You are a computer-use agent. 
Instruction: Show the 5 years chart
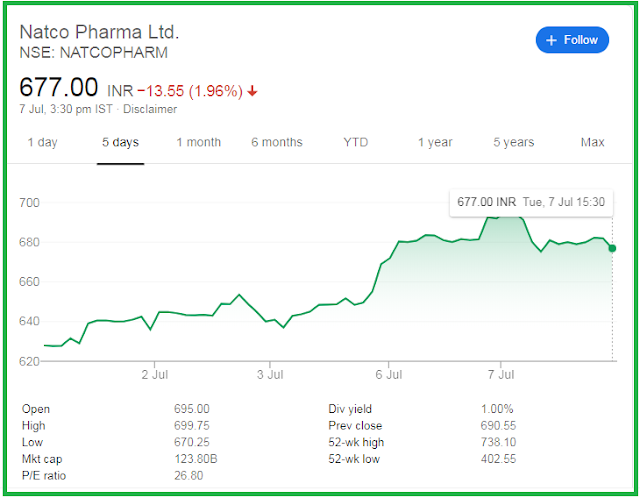513,142
